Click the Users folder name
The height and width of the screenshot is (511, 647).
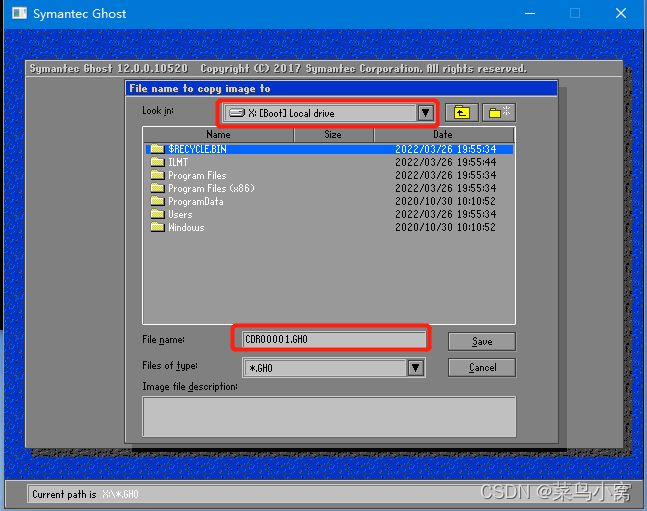[180, 215]
